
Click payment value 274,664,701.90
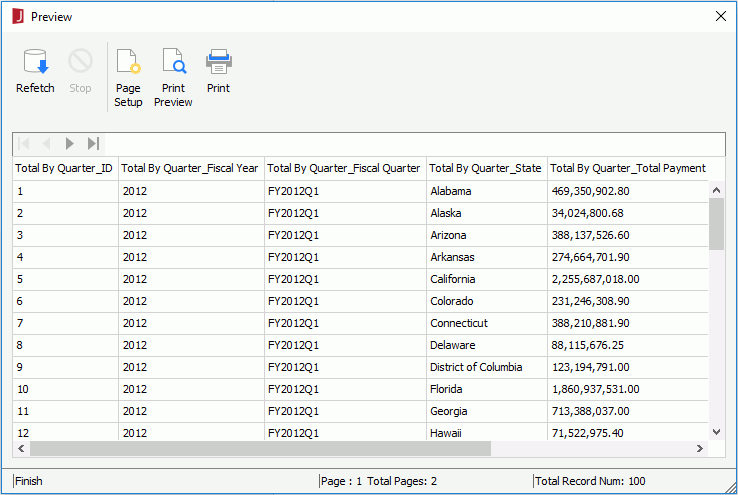(x=590, y=257)
